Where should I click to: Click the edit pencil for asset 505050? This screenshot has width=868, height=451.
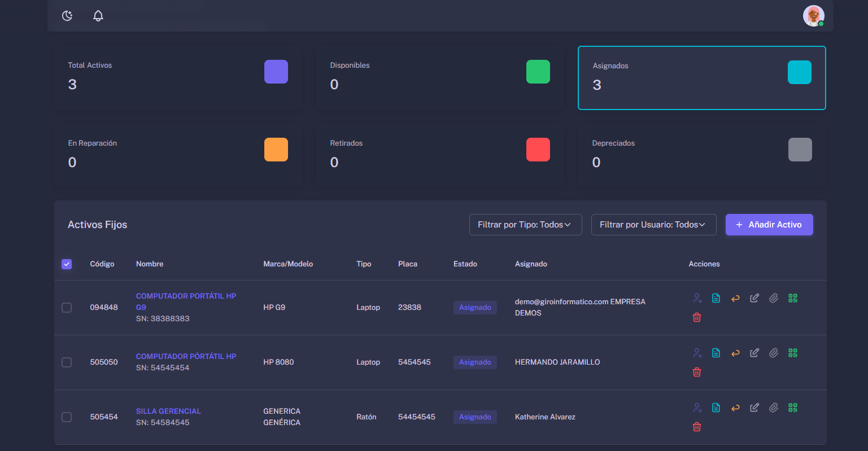click(754, 353)
